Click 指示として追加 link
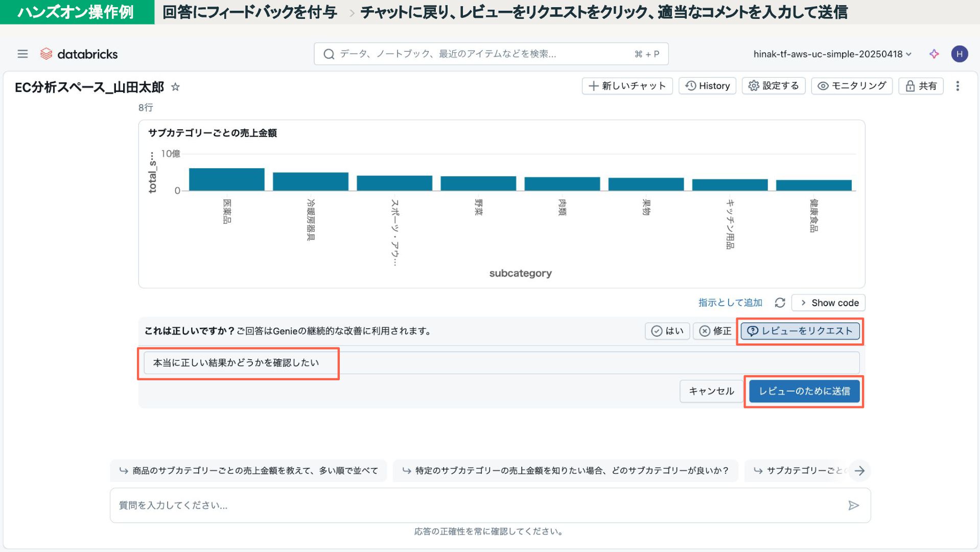Screen dimensions: 980x552 (x=730, y=303)
